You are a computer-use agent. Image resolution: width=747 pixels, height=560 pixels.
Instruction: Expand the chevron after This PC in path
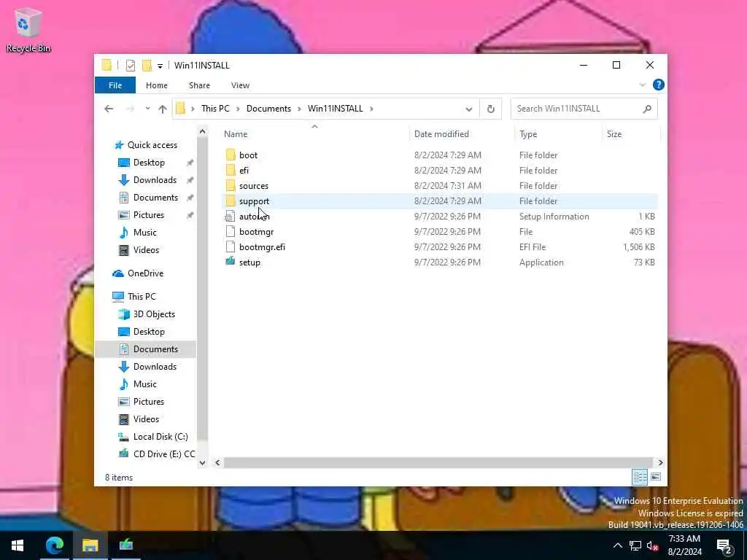238,109
